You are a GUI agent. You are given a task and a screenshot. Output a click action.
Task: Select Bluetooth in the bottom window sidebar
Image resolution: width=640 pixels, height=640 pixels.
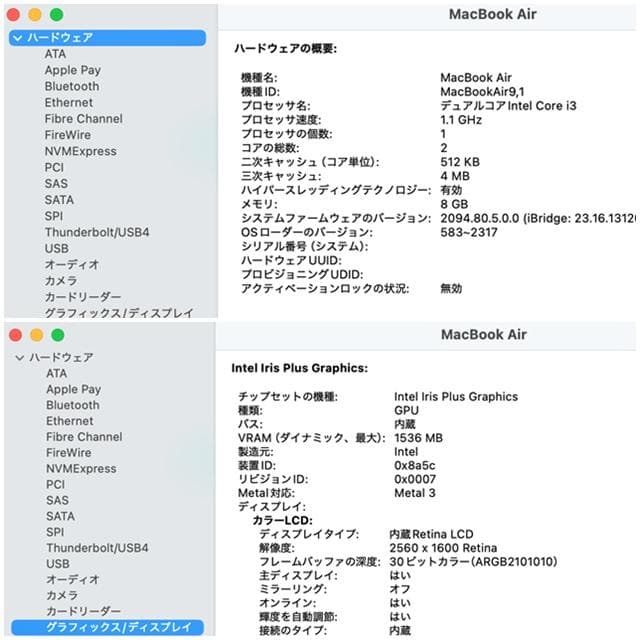click(73, 405)
